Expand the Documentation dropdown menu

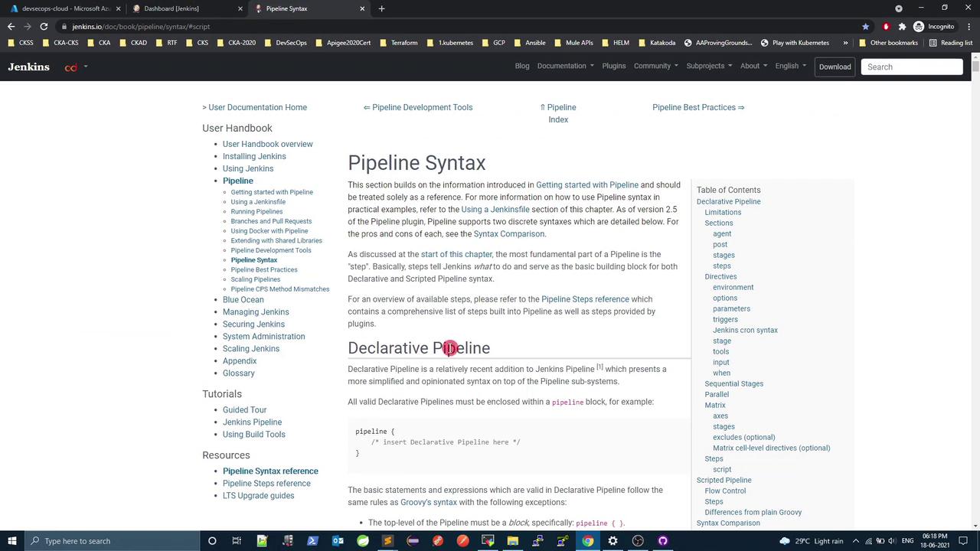click(x=565, y=67)
